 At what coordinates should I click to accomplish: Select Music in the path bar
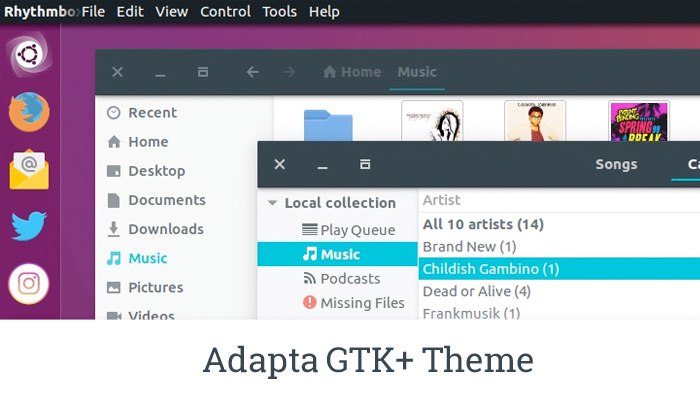(417, 72)
